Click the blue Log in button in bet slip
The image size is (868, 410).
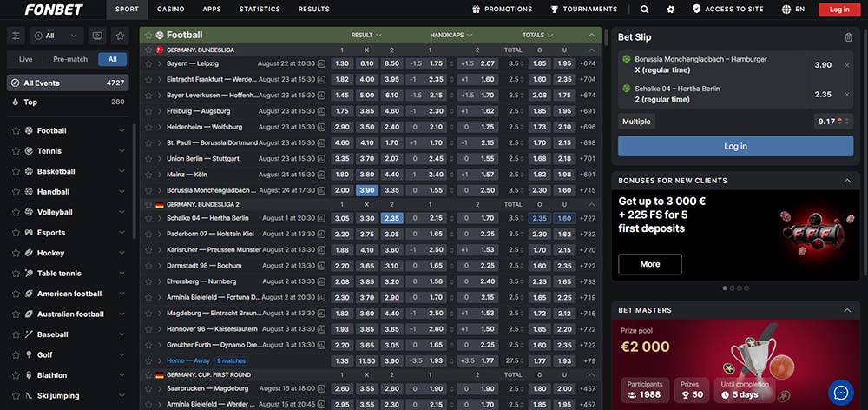(736, 146)
